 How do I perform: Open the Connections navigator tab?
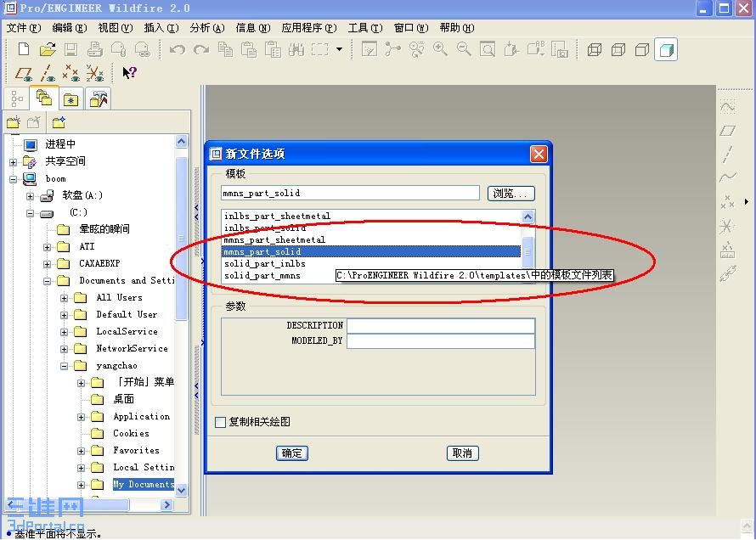click(99, 98)
